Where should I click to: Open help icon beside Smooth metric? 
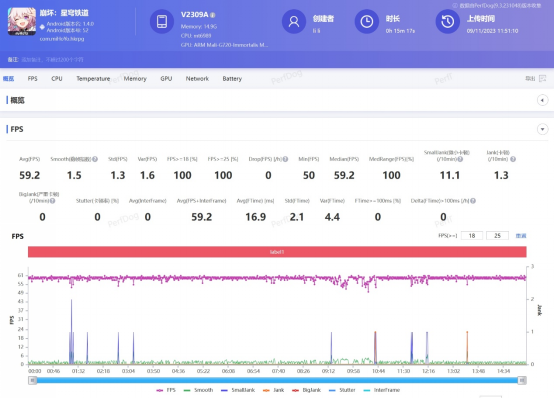(x=95, y=159)
